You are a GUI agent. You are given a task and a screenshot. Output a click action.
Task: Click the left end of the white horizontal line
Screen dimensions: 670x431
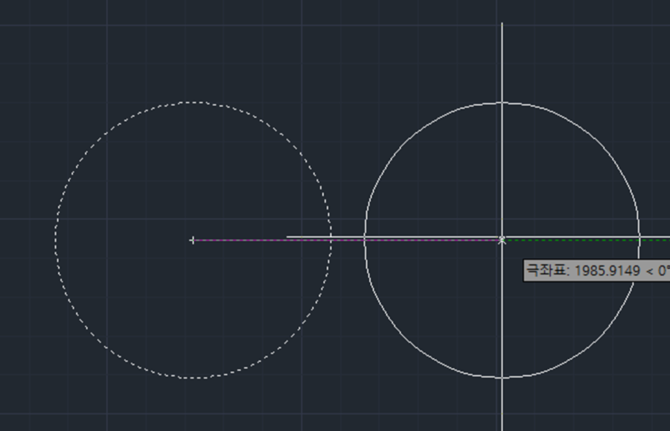(x=287, y=236)
